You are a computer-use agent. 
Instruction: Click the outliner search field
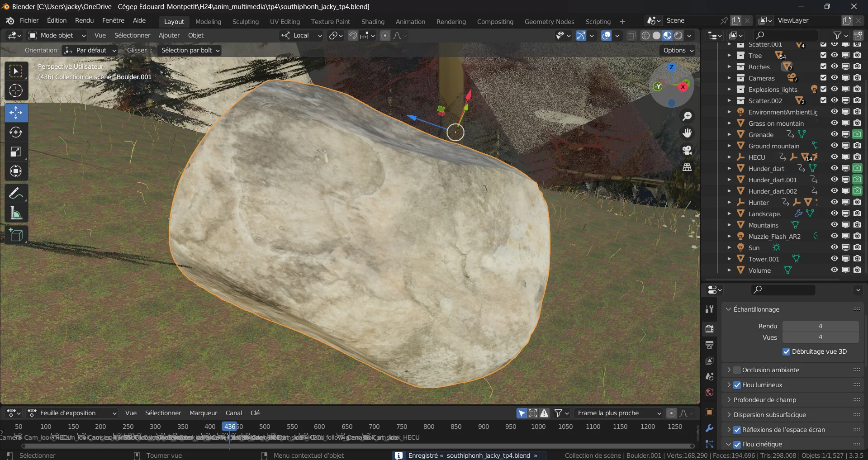(x=785, y=35)
